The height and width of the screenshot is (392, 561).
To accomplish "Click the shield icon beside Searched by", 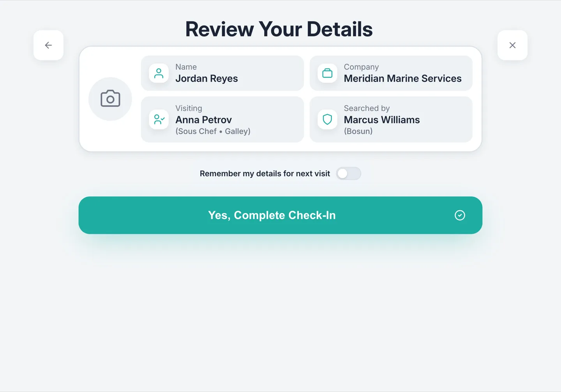I will pos(327,119).
